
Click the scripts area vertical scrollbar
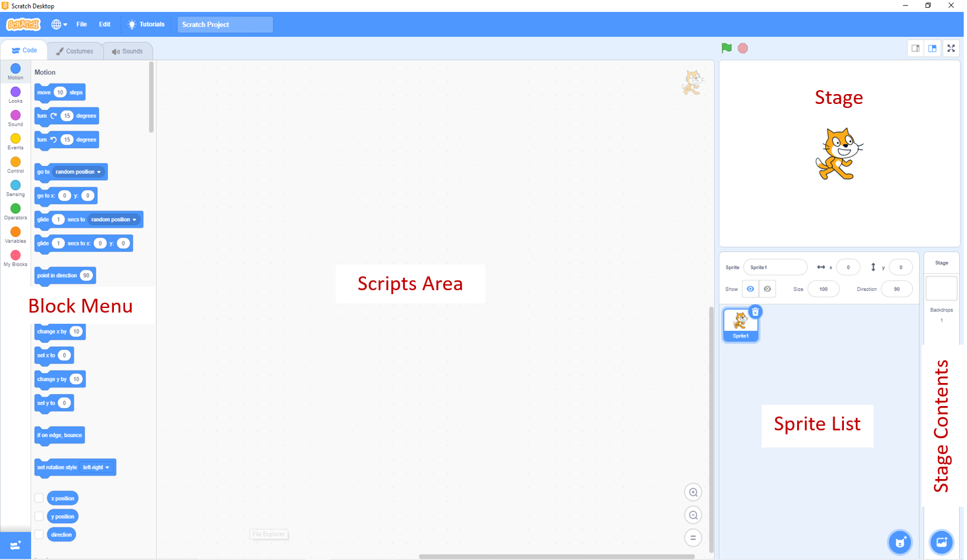(711, 429)
